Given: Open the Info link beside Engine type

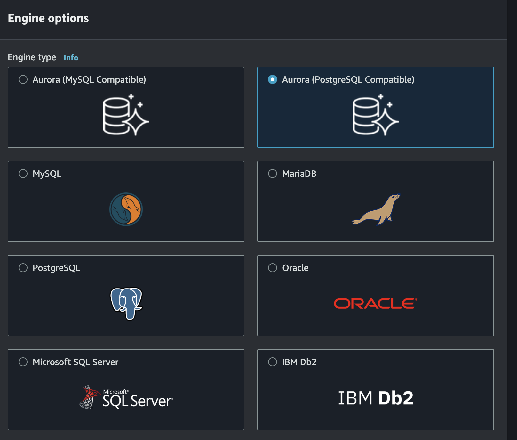Looking at the screenshot, I should click(71, 57).
